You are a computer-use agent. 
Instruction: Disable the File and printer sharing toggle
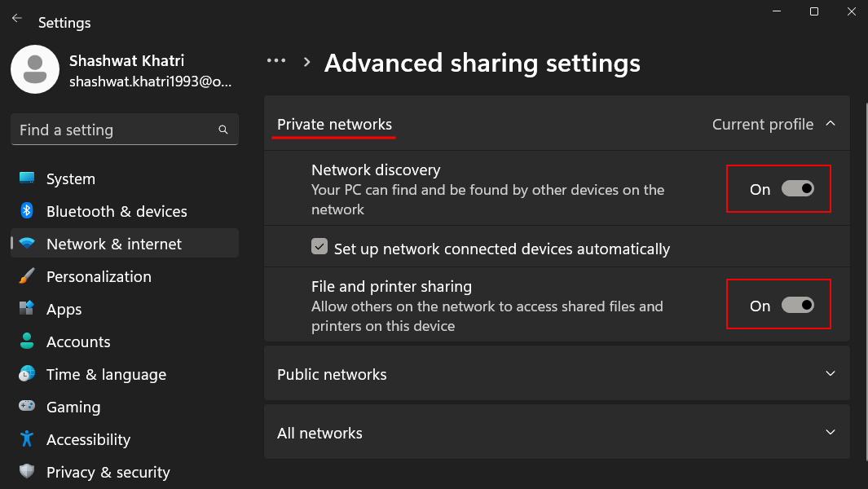click(x=797, y=306)
